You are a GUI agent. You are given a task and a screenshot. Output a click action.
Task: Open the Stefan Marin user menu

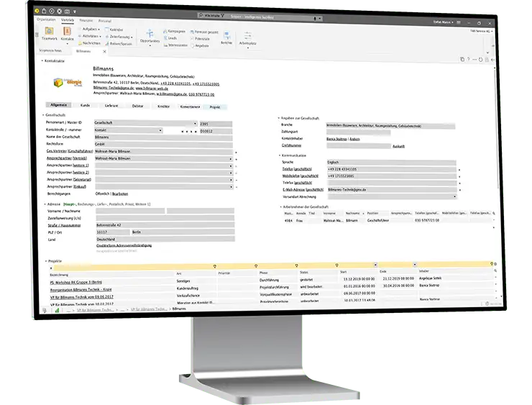pos(443,22)
